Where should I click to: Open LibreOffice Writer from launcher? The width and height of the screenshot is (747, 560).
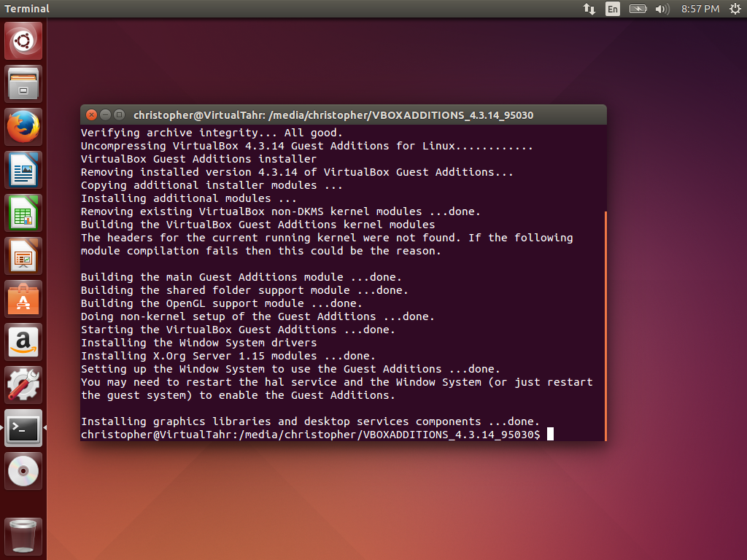23,170
